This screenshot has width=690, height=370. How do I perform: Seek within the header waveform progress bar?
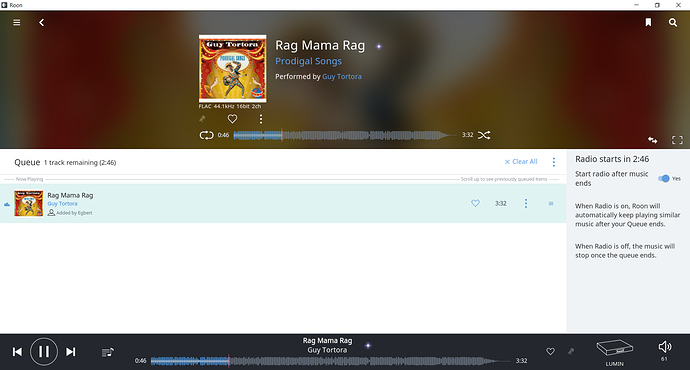point(345,135)
